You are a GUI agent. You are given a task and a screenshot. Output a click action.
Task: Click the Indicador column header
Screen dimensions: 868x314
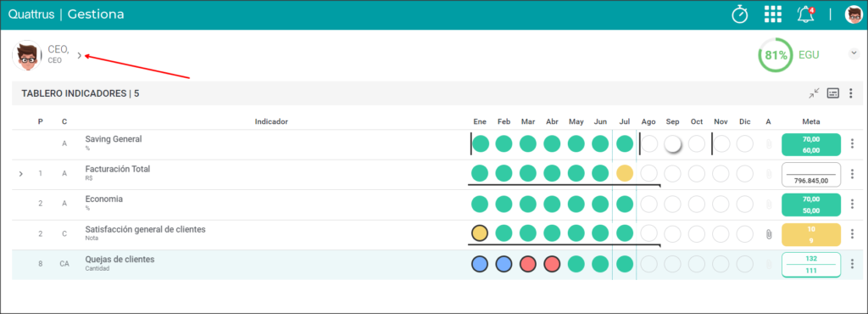pos(271,121)
